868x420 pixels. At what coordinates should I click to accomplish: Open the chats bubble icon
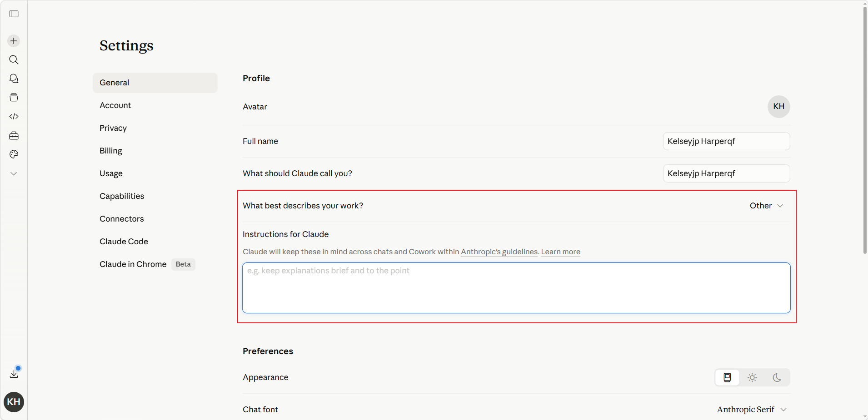[14, 79]
